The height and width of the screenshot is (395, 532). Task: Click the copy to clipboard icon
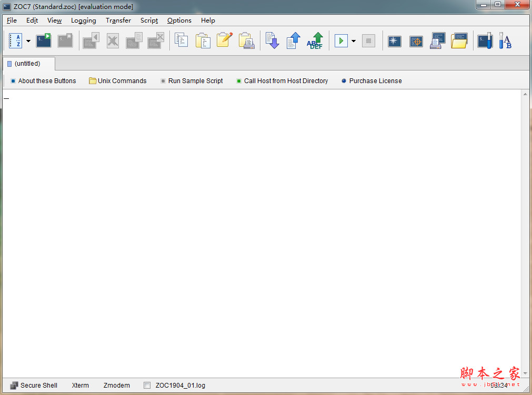point(181,40)
